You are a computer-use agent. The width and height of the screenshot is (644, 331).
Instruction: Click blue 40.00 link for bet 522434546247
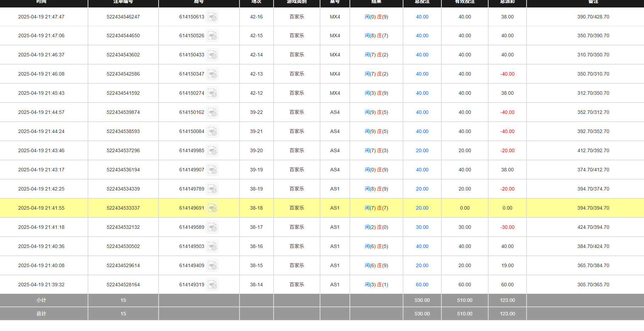[x=422, y=17]
